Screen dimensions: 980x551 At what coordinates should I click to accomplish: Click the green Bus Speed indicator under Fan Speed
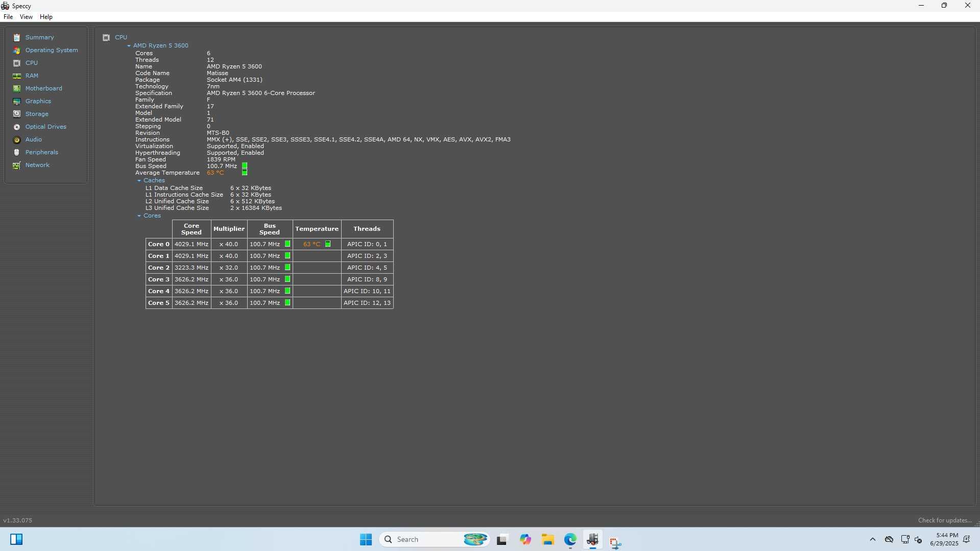click(x=245, y=166)
